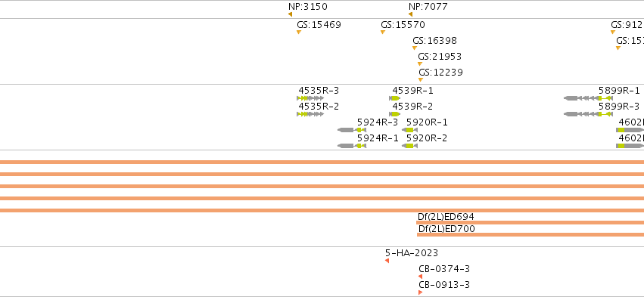
Task: Click the 5899R-1 gene glyph
Action: [x=588, y=98]
